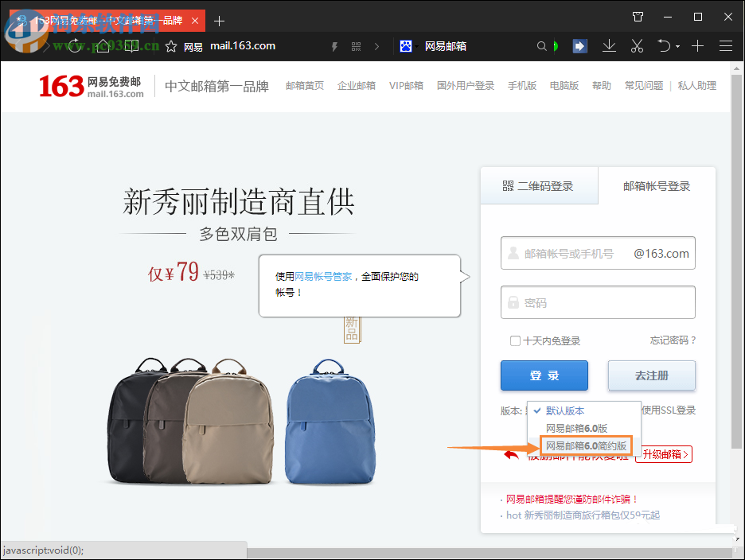Switch to the 二维码登录 tab
The height and width of the screenshot is (560, 745).
[x=539, y=185]
